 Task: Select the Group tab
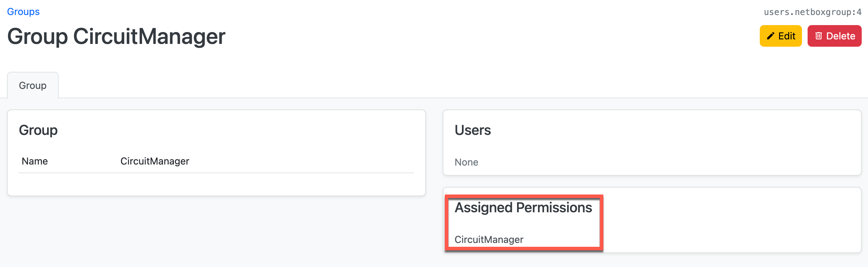point(33,85)
